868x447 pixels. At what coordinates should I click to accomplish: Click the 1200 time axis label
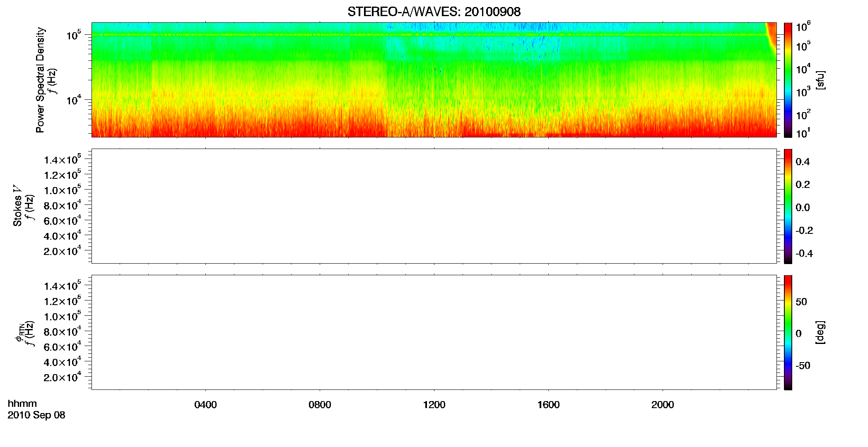(434, 405)
